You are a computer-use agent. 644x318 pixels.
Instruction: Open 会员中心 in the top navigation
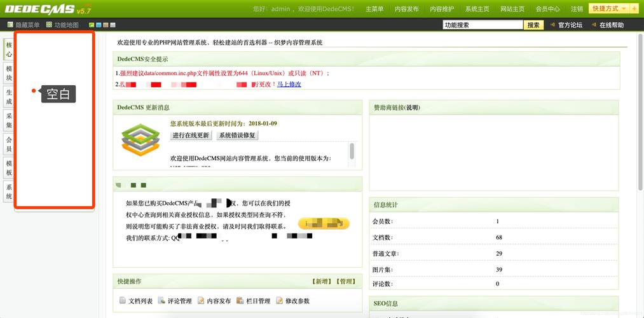[x=547, y=9]
